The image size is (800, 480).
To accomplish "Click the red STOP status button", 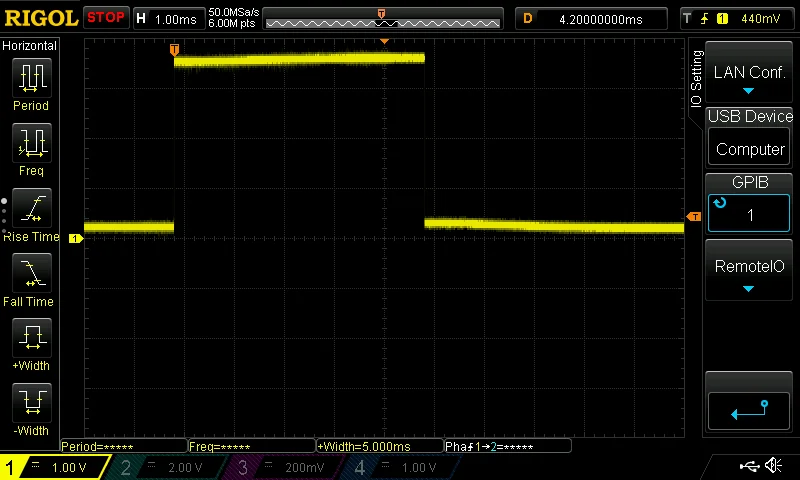I will [x=106, y=18].
